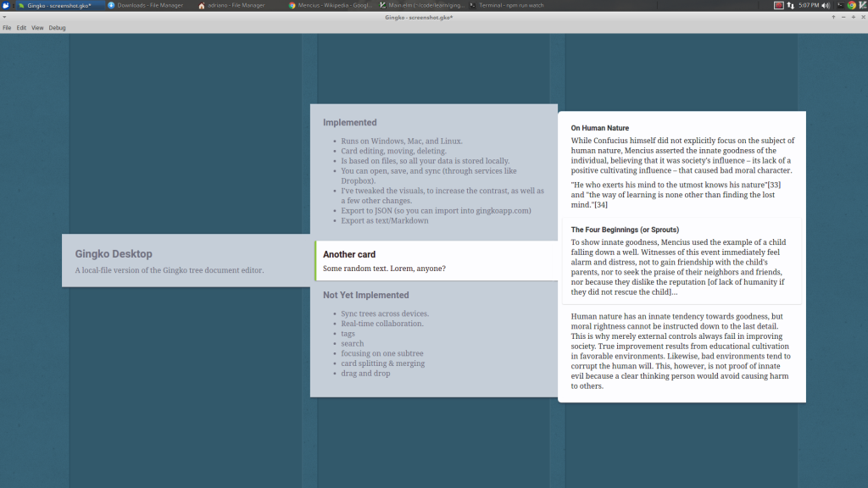The height and width of the screenshot is (488, 868).
Task: Open the window menu arrow in title bar
Action: 4,17
